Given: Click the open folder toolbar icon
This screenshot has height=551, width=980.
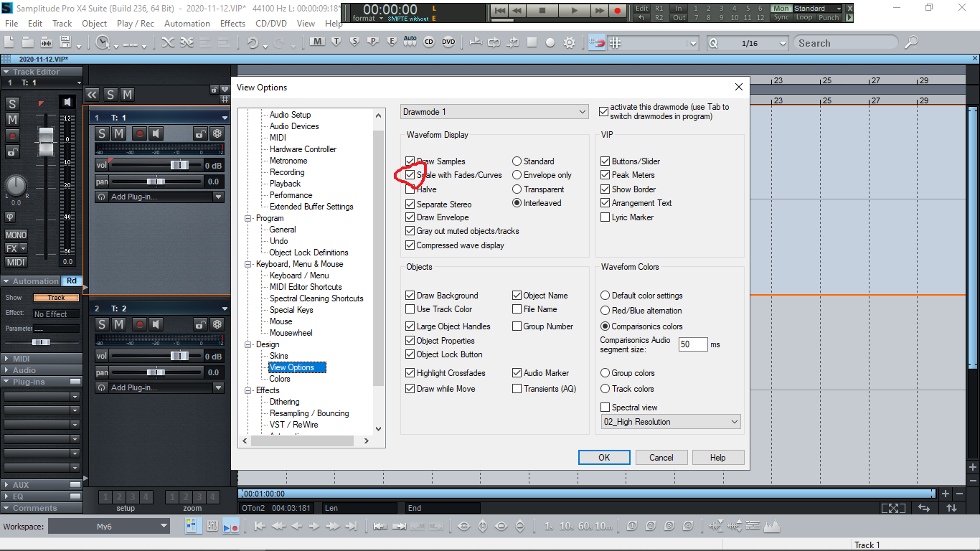Looking at the screenshot, I should tap(28, 43).
